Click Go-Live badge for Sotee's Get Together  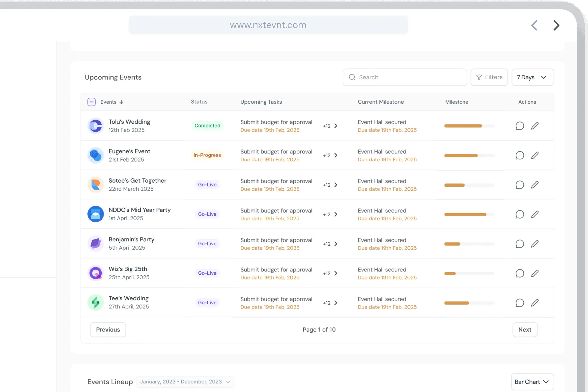[207, 185]
